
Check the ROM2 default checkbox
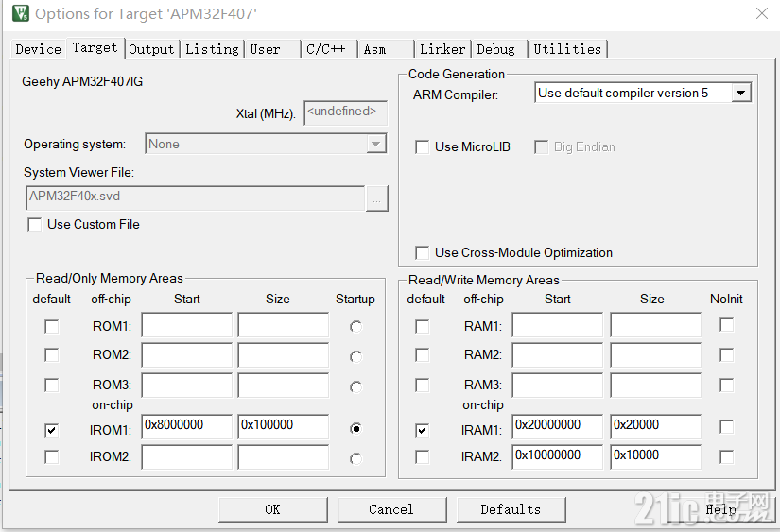pyautogui.click(x=52, y=355)
